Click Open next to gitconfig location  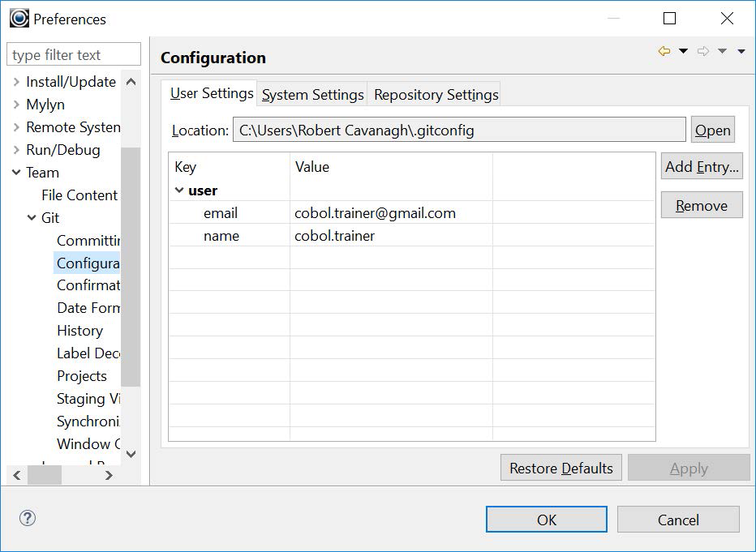[712, 131]
